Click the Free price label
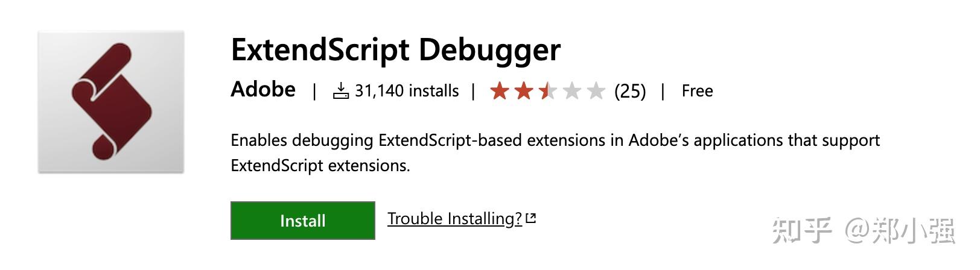Screen dimensions: 980x270 (x=697, y=91)
